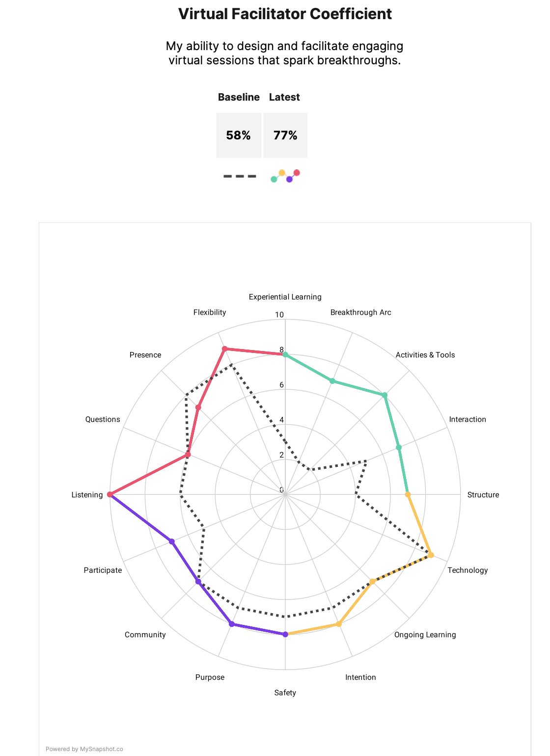Viewport: 550px width, 756px height.
Task: Click the green Activities & Tools data point
Action: point(385,395)
